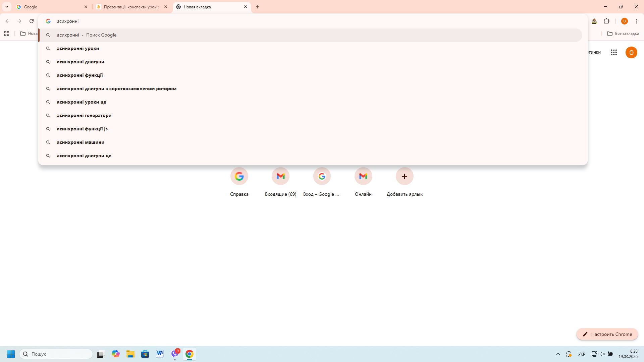Open the Все закладки folder

click(x=623, y=34)
